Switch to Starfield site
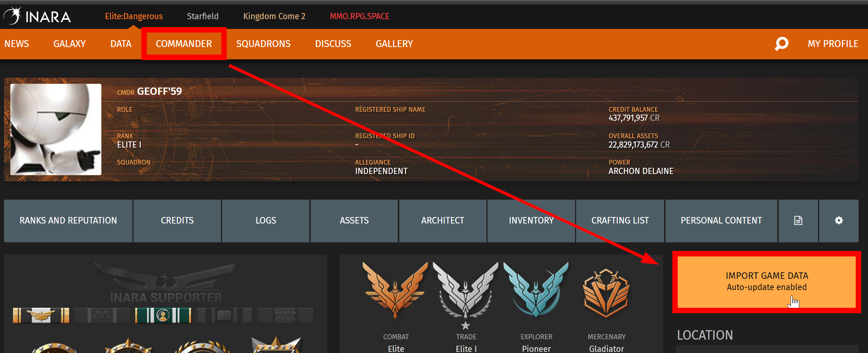This screenshot has width=868, height=353. click(x=203, y=16)
